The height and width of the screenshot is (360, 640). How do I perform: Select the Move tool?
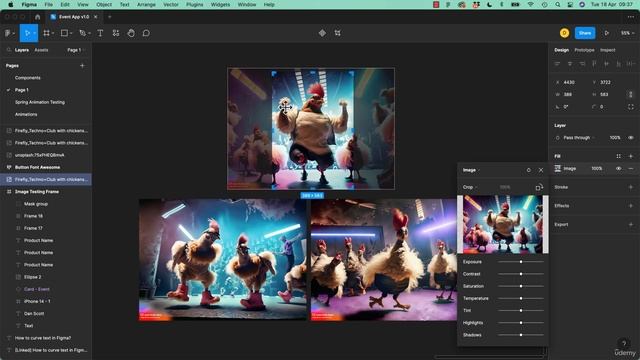pos(27,33)
